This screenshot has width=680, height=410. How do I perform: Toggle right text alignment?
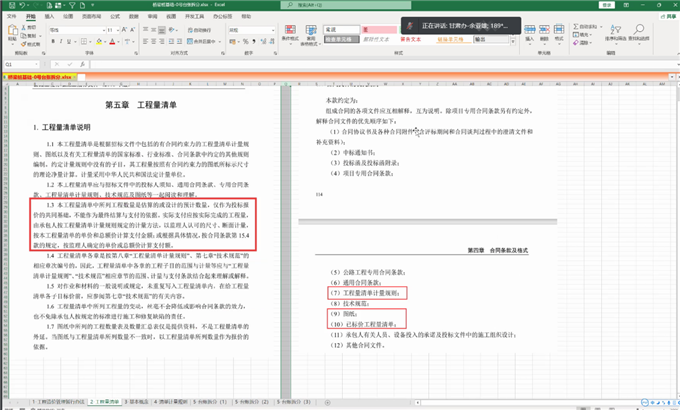tap(162, 42)
